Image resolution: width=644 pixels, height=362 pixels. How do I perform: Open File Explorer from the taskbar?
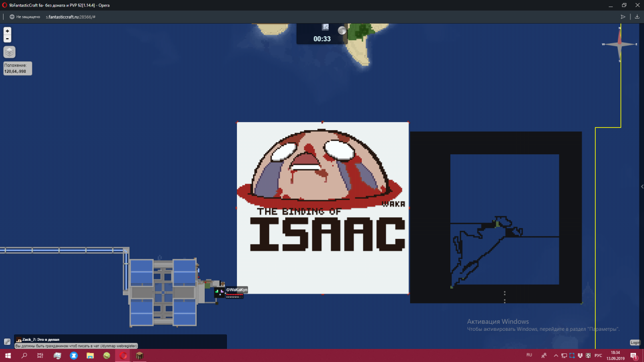click(90, 355)
